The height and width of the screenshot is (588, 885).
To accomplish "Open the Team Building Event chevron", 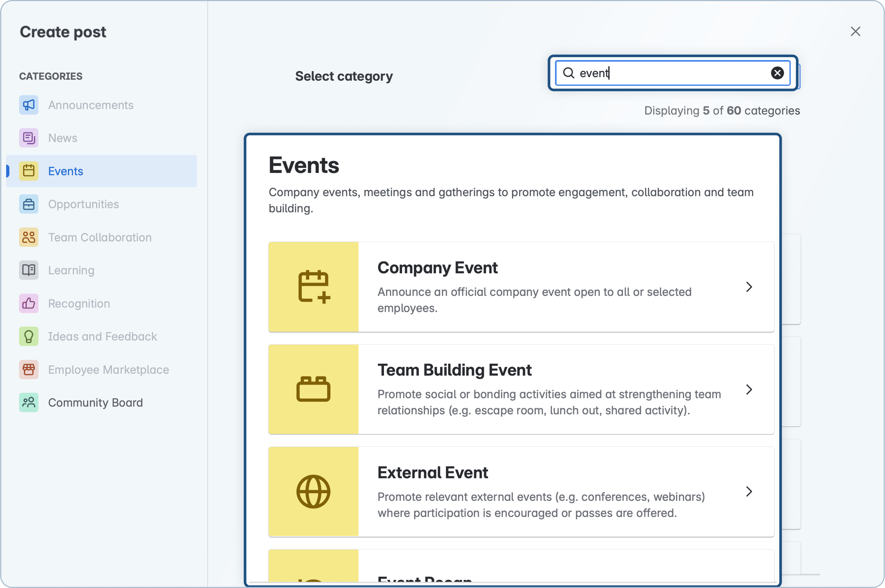I will [749, 389].
